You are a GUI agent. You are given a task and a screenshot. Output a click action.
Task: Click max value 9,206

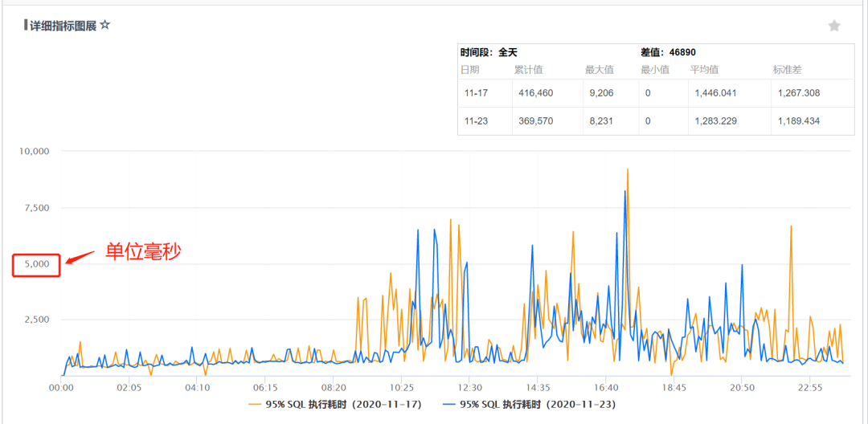pyautogui.click(x=601, y=93)
